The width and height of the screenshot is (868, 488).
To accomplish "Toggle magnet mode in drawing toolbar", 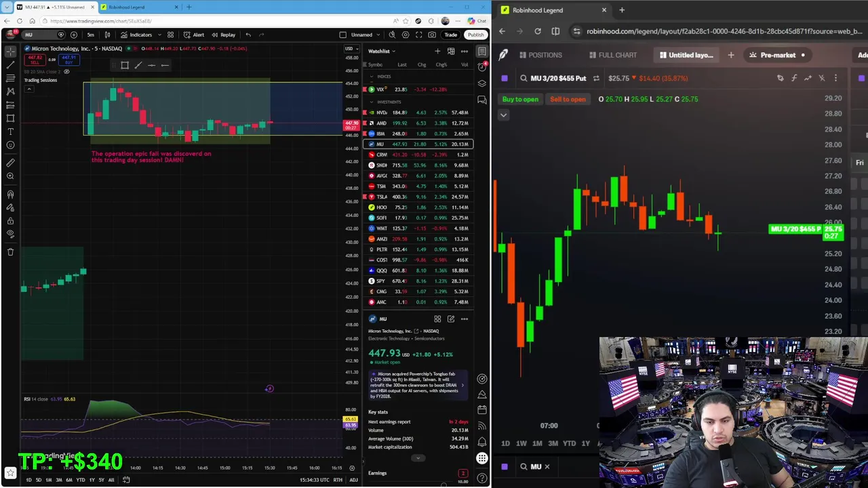I will click(x=10, y=195).
